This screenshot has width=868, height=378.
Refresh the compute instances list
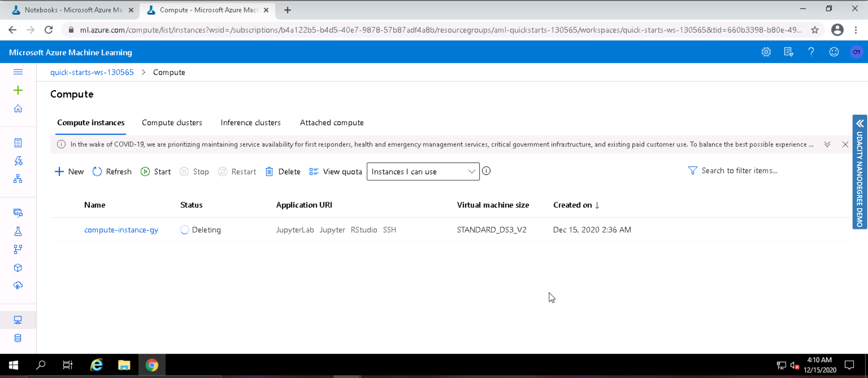pos(112,172)
